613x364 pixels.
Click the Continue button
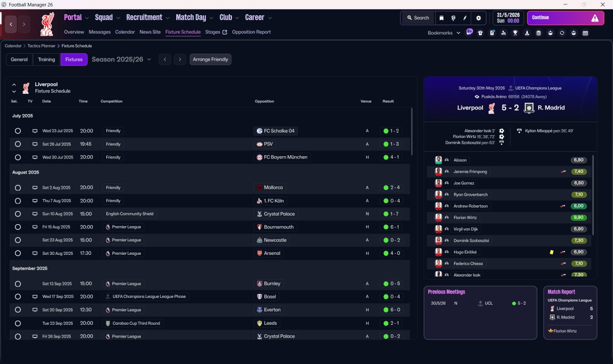566,18
